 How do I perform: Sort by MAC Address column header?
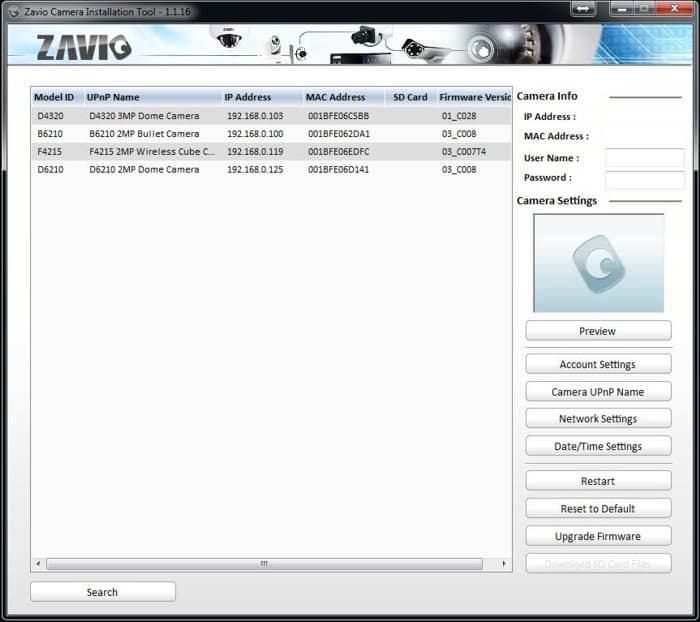(344, 97)
